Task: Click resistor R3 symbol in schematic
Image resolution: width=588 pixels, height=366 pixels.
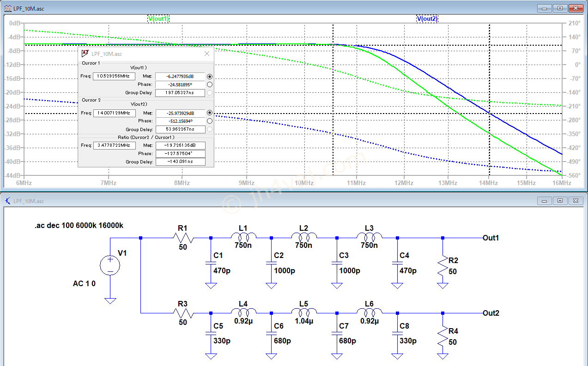Action: tap(183, 313)
